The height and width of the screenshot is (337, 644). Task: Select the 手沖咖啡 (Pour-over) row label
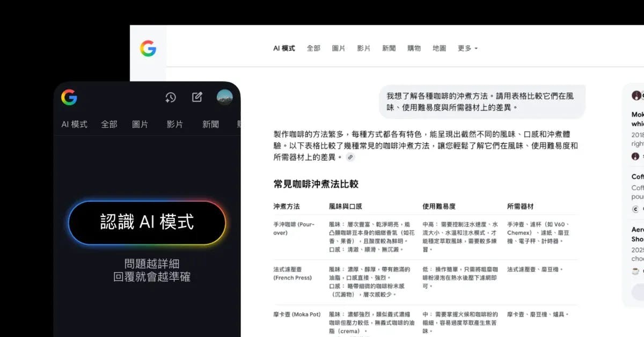[x=294, y=229]
